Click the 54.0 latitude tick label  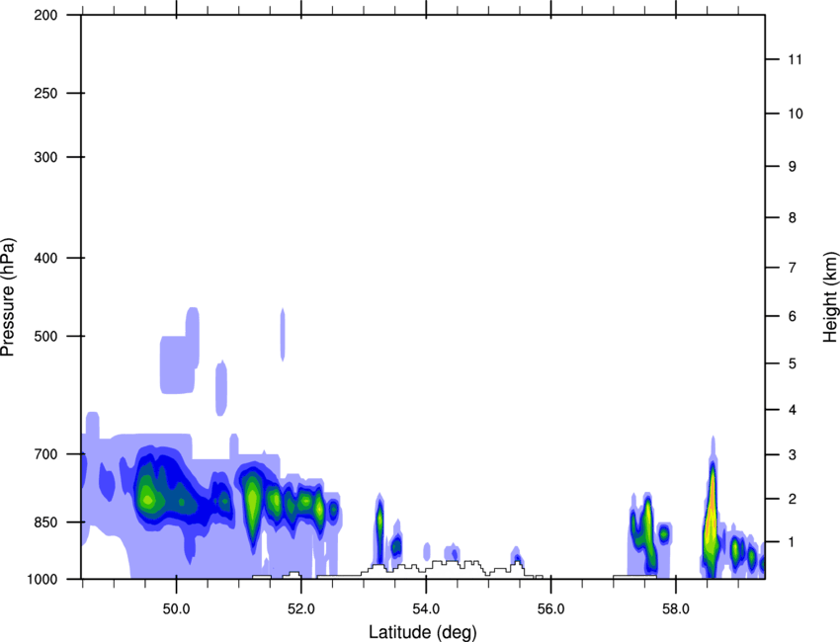point(426,609)
